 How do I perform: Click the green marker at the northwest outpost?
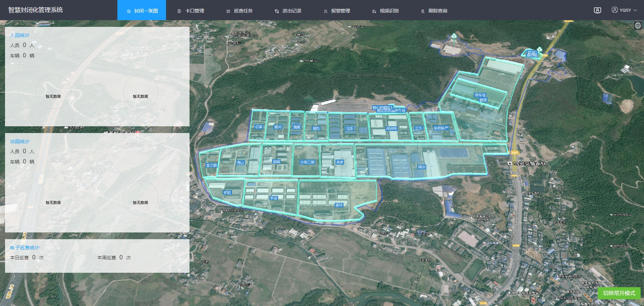(454, 37)
